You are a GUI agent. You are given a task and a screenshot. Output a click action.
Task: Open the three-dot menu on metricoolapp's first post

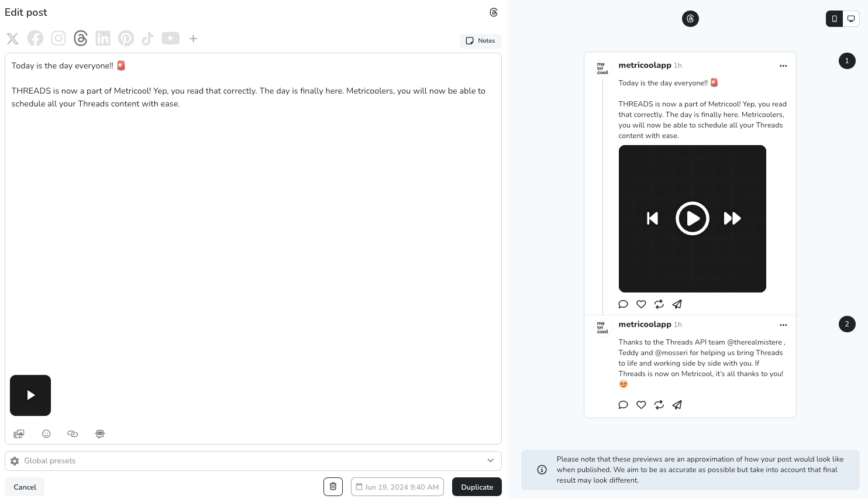783,66
